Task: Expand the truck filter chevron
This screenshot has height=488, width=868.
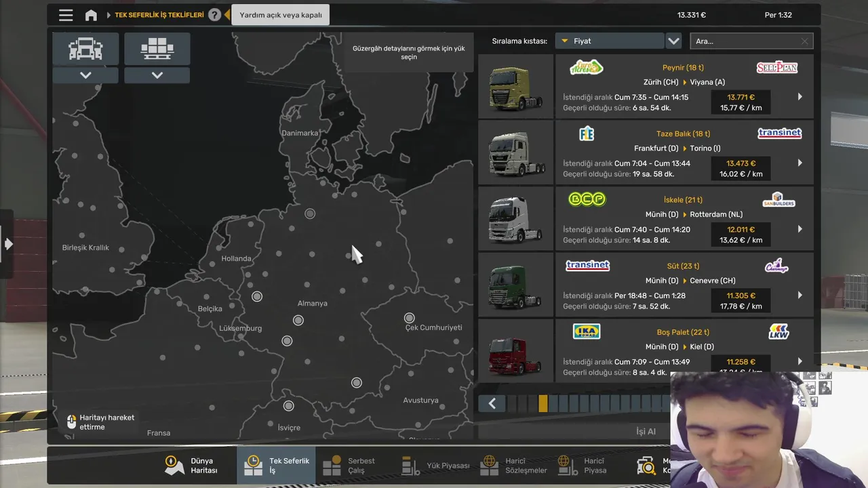Action: pyautogui.click(x=85, y=75)
